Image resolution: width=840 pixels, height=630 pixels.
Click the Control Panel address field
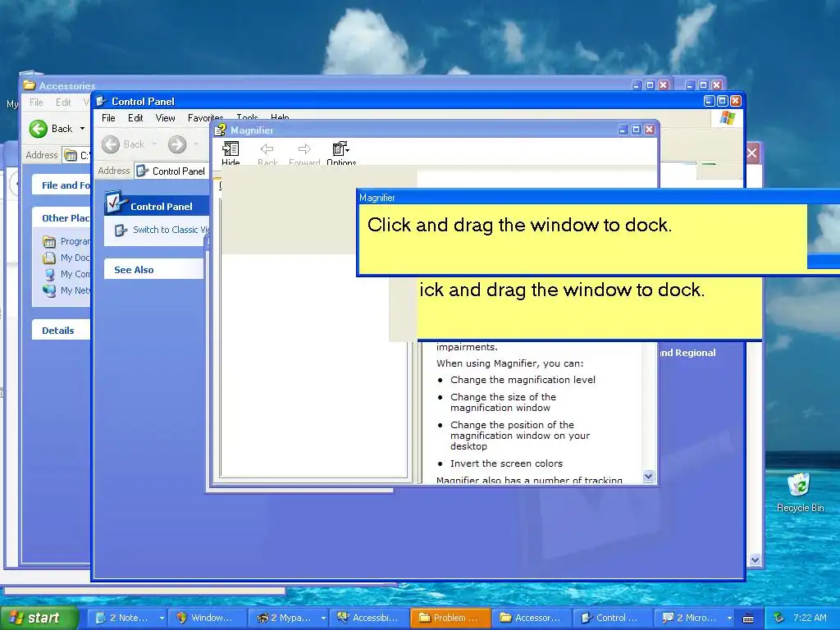171,171
